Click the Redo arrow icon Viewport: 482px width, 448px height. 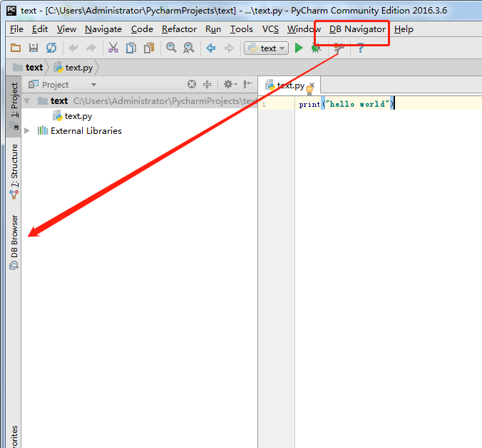(91, 48)
